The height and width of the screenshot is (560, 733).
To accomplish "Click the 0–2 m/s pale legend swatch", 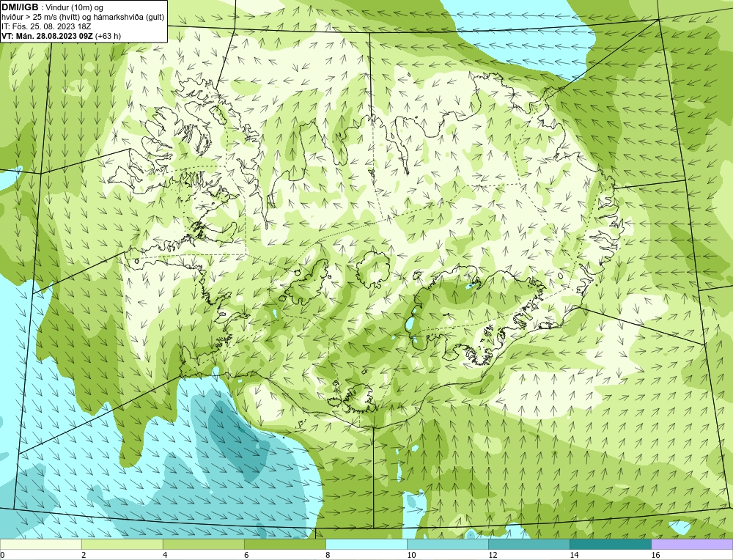I will point(40,544).
